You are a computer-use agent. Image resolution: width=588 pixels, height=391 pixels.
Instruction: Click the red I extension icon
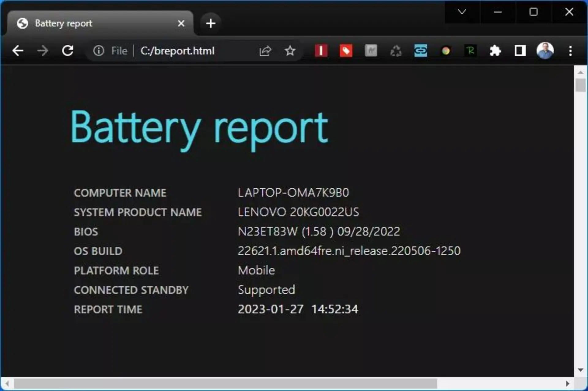click(321, 51)
